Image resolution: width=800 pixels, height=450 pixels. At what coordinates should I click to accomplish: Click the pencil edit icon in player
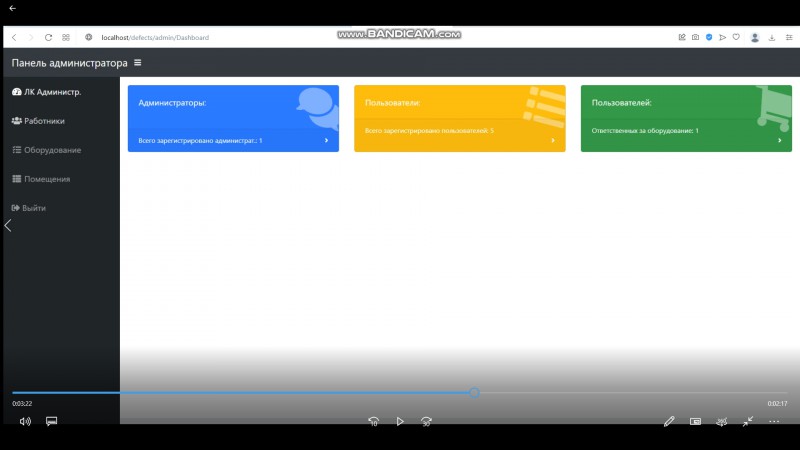pos(669,421)
